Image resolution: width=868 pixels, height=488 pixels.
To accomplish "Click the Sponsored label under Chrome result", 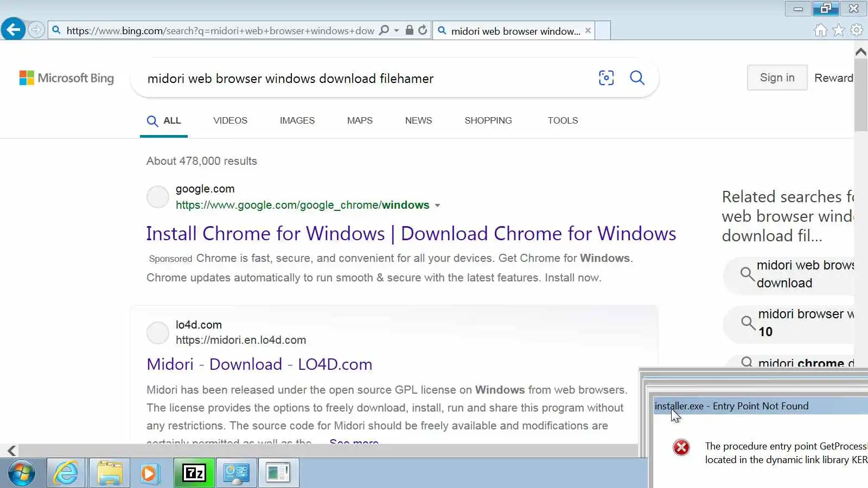I will click(170, 259).
